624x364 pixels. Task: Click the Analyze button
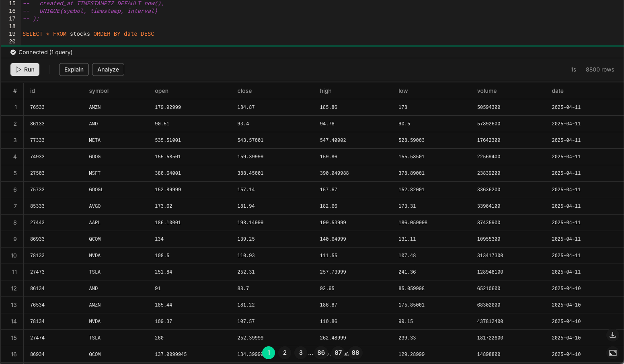108,70
